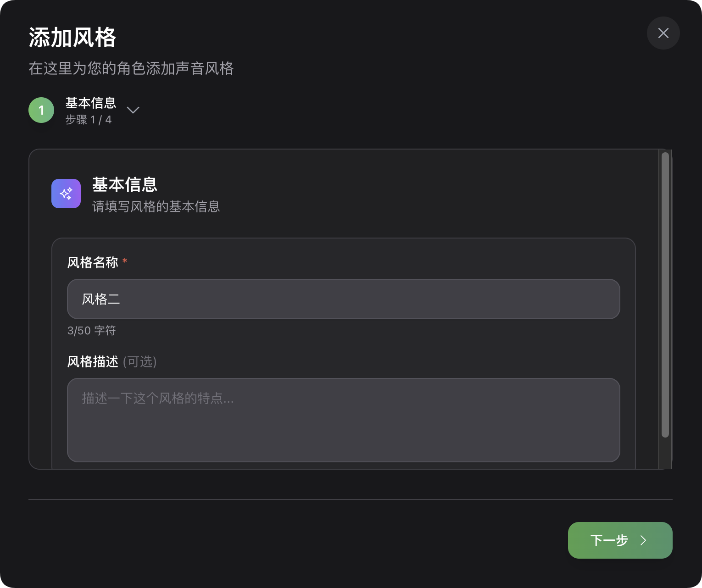Click the red required asterisk
The height and width of the screenshot is (588, 702).
125,261
